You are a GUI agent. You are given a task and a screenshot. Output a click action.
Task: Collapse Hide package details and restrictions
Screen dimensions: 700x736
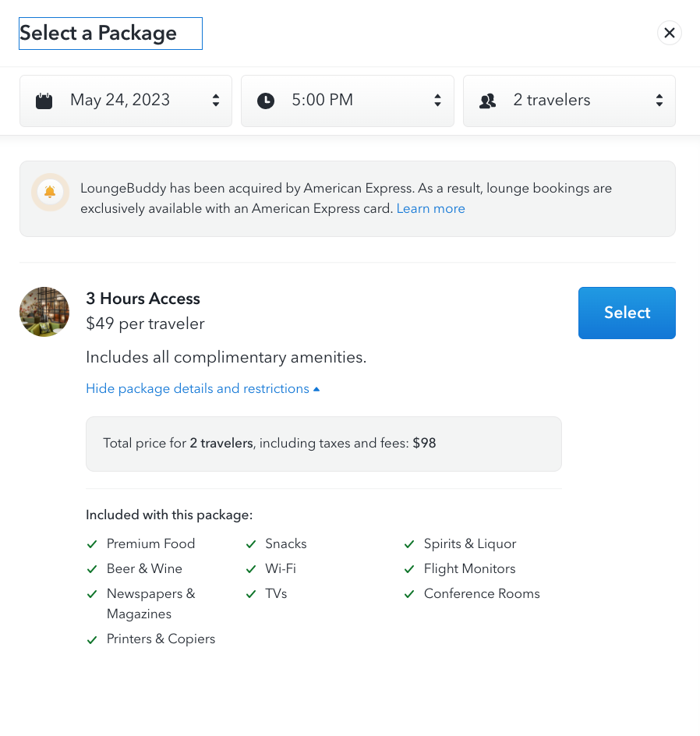point(203,388)
